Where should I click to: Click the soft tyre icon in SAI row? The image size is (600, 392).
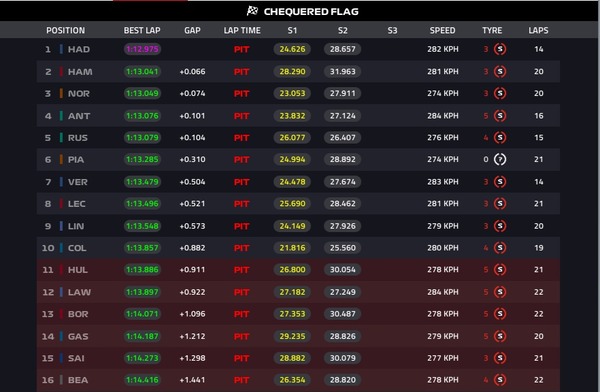[x=500, y=358]
